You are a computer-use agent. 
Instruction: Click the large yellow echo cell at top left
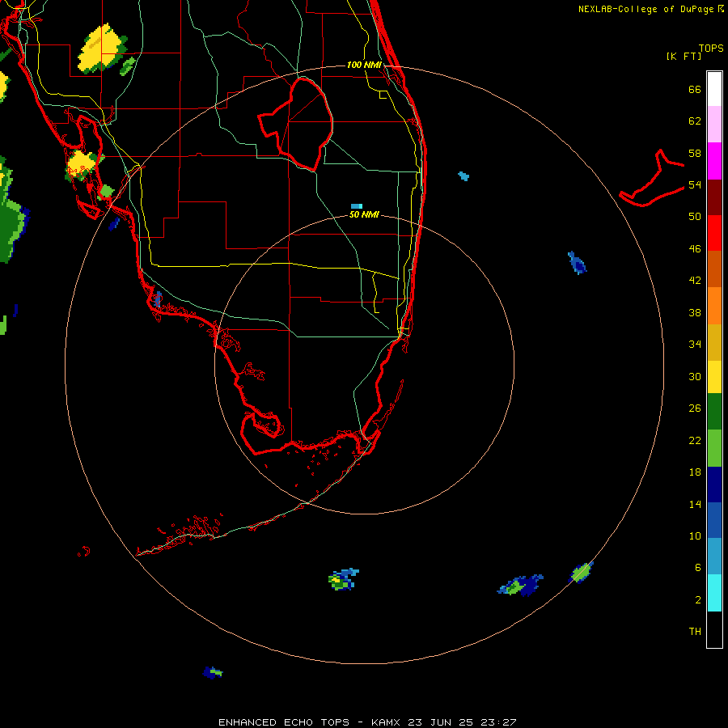(101, 49)
